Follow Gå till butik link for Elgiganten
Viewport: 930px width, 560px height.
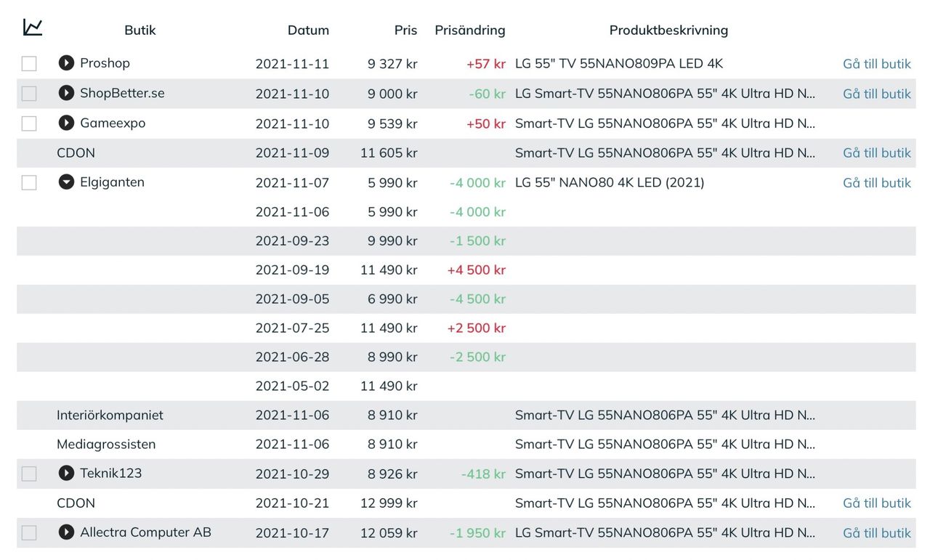(x=876, y=183)
